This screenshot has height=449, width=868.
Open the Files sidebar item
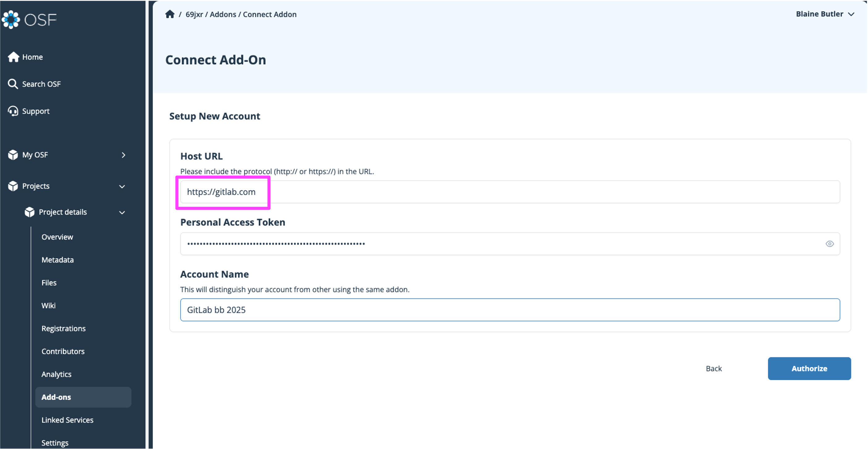(49, 282)
